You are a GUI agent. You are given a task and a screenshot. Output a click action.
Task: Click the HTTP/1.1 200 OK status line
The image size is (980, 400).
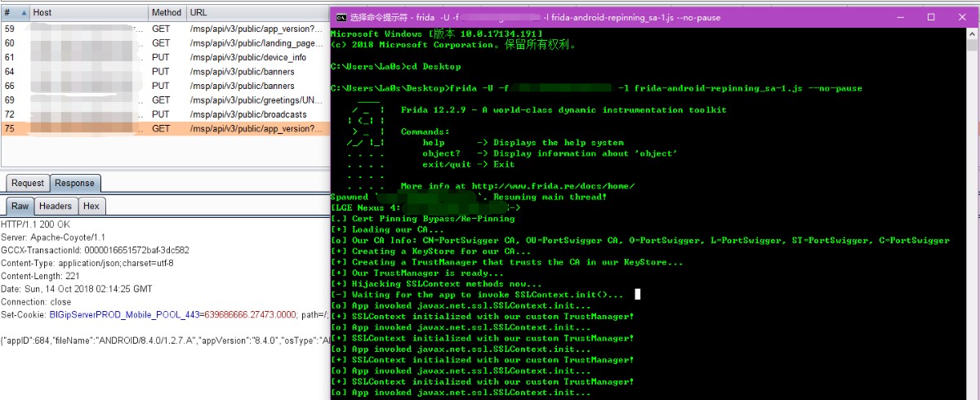pyautogui.click(x=35, y=224)
